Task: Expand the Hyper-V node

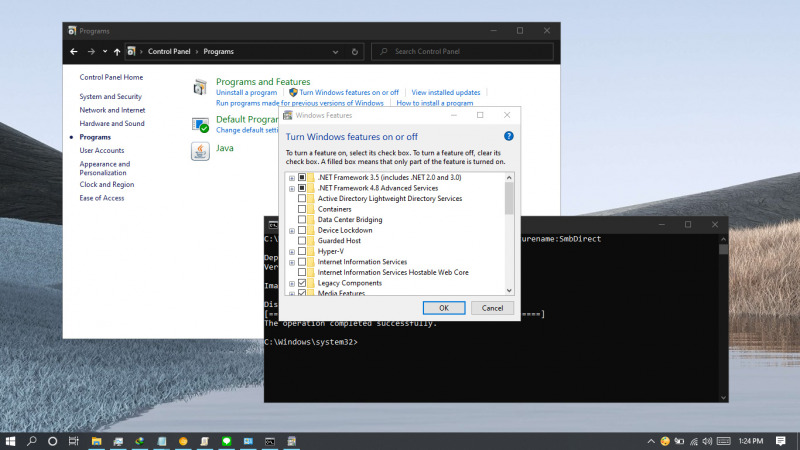Action: (292, 252)
